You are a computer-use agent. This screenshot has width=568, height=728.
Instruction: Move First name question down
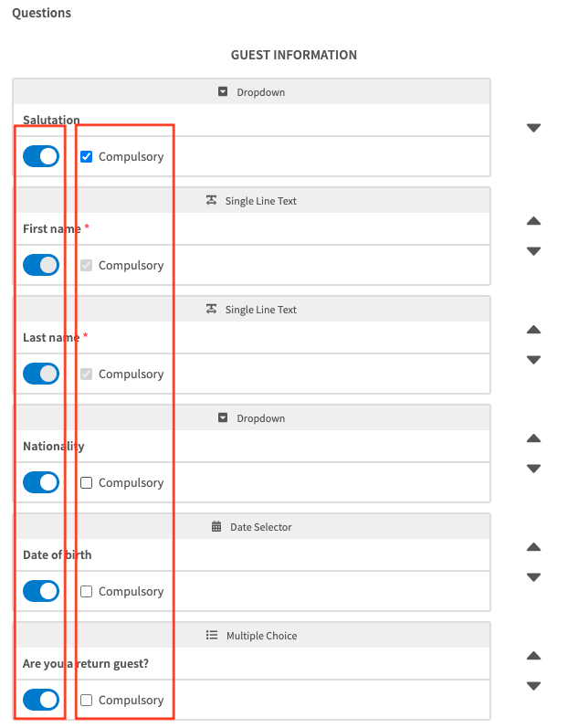pos(534,251)
